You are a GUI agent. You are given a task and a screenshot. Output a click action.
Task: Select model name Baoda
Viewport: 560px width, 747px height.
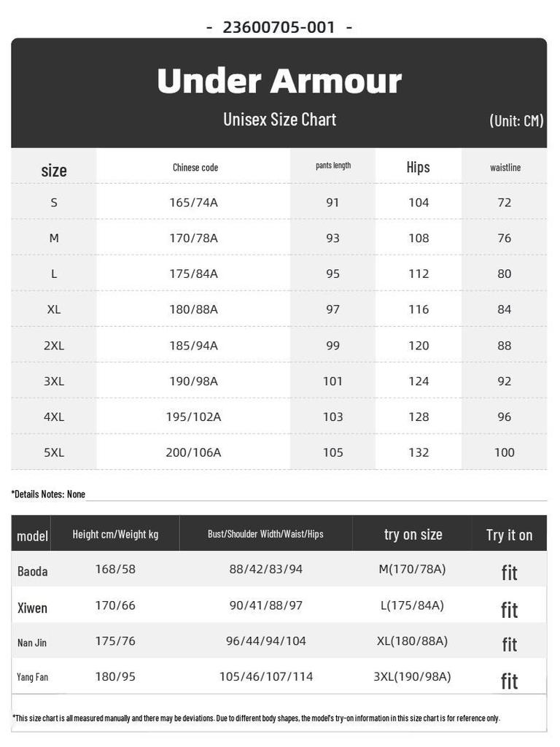[32, 571]
